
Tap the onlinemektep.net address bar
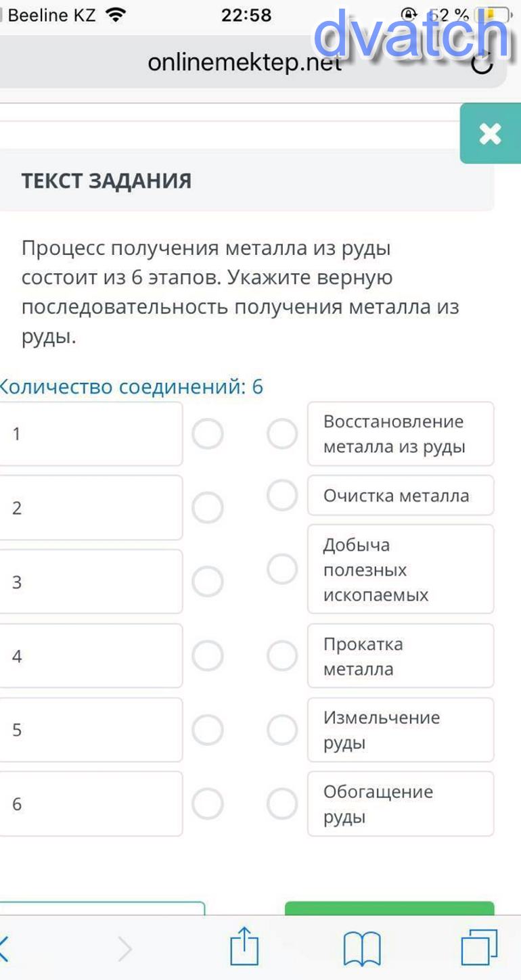[x=244, y=63]
